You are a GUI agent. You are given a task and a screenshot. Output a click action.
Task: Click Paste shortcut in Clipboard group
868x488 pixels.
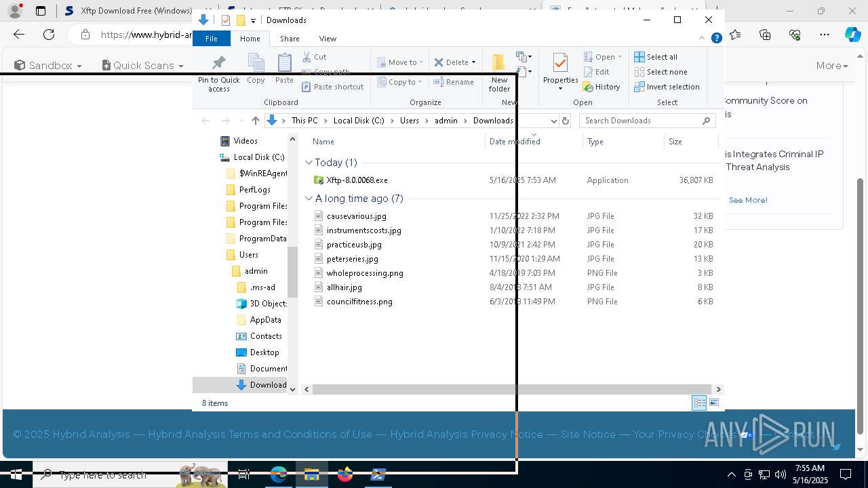click(332, 87)
